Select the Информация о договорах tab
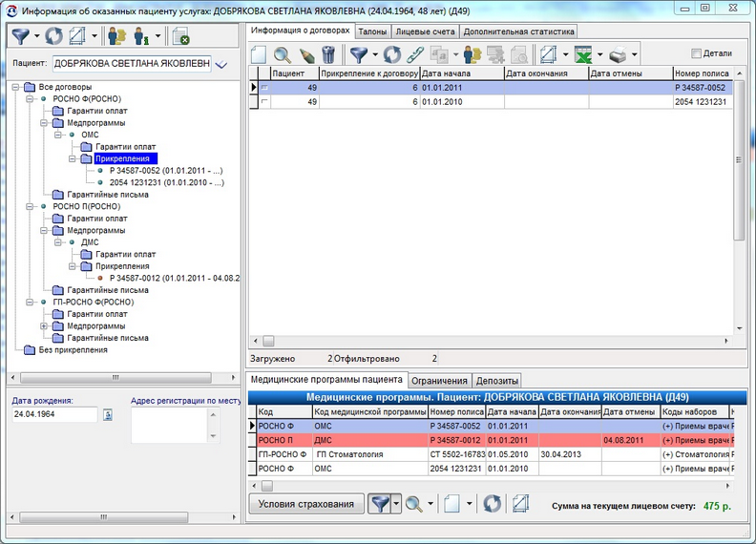The width and height of the screenshot is (756, 544). pos(300,31)
